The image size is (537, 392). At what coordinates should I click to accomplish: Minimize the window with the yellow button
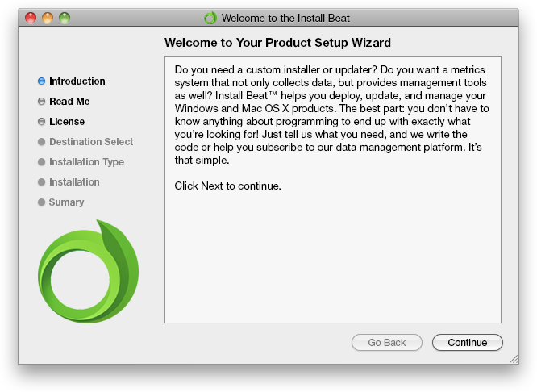48,17
